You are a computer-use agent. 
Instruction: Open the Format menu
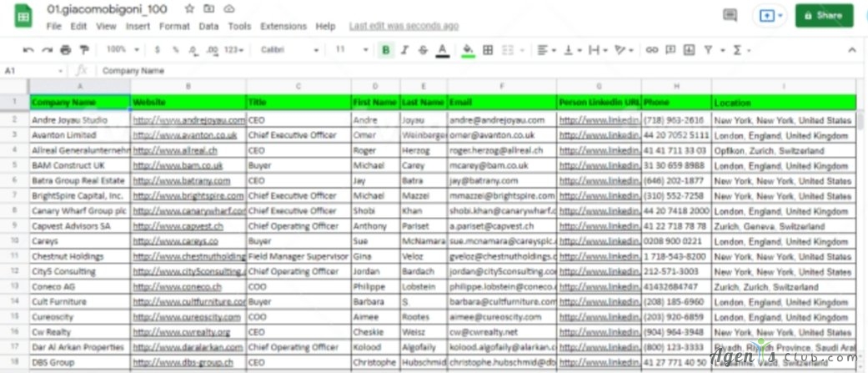pyautogui.click(x=174, y=26)
